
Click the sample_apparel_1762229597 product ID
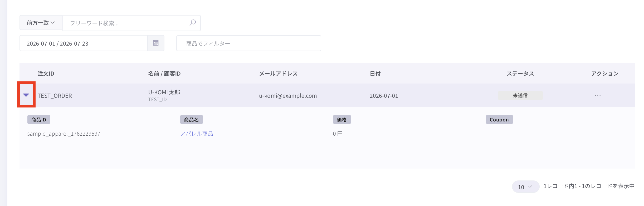pyautogui.click(x=64, y=134)
